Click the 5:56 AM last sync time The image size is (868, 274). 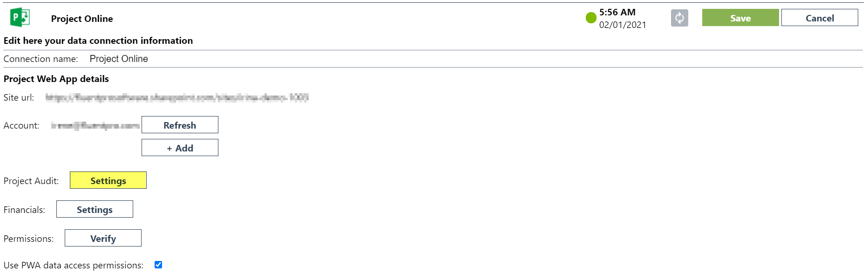tap(617, 12)
